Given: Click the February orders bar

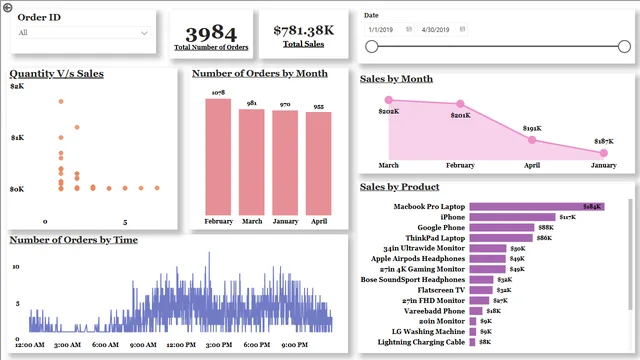Looking at the screenshot, I should (218, 157).
